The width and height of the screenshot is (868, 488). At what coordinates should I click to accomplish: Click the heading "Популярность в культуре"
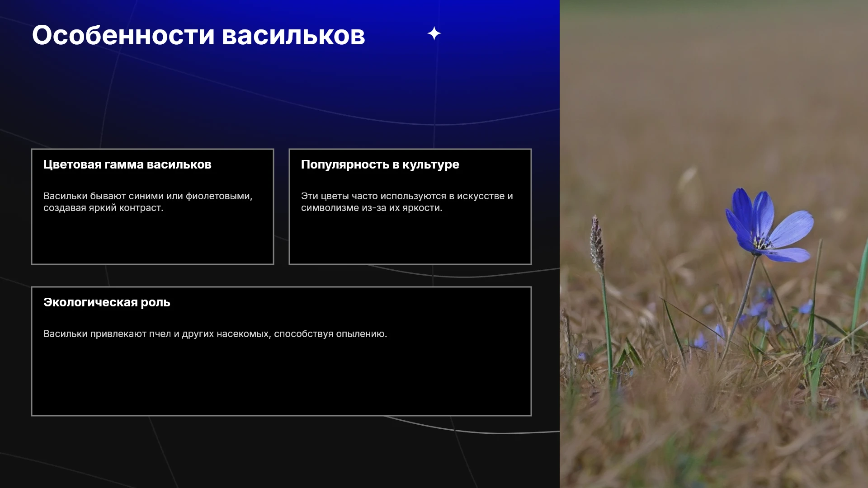(x=380, y=164)
